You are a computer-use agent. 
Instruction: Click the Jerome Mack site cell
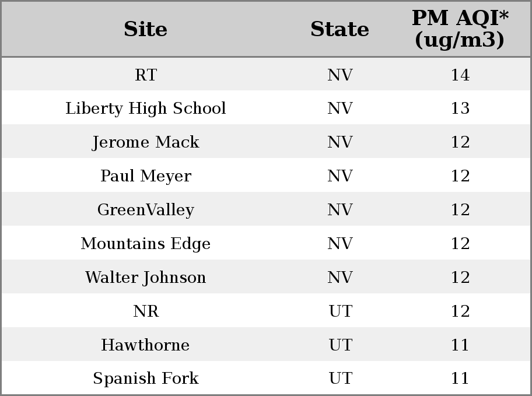pos(146,142)
